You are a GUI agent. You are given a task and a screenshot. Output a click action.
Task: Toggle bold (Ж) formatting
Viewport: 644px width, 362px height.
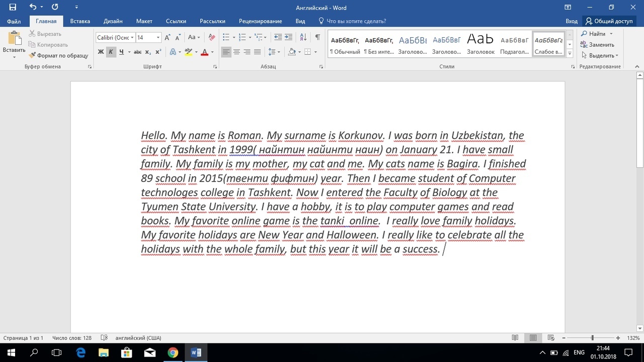point(101,52)
